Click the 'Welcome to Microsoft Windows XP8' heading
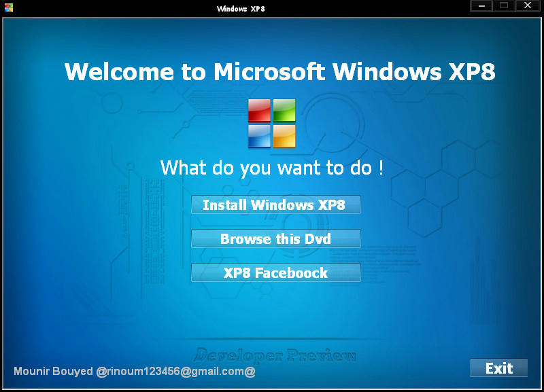The width and height of the screenshot is (544, 392). [x=279, y=72]
